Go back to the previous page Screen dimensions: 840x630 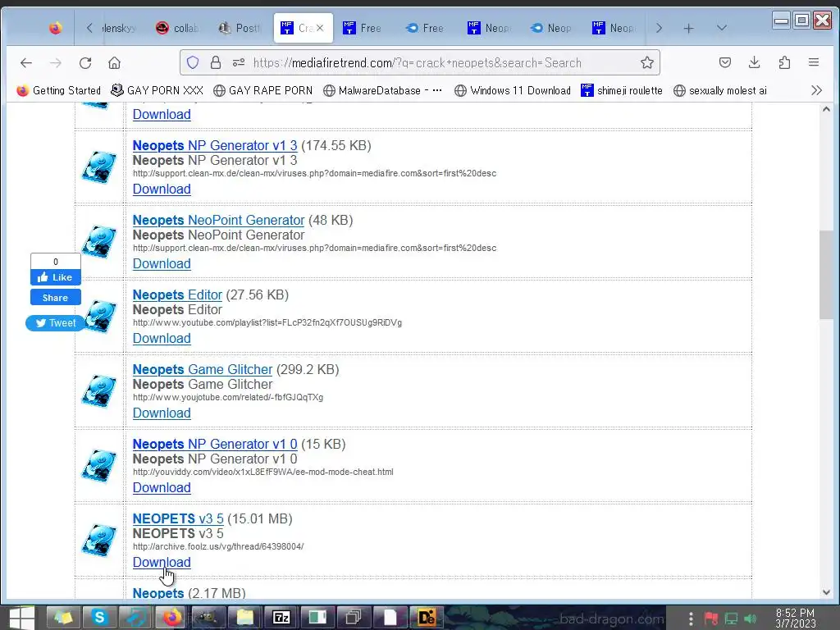click(25, 62)
